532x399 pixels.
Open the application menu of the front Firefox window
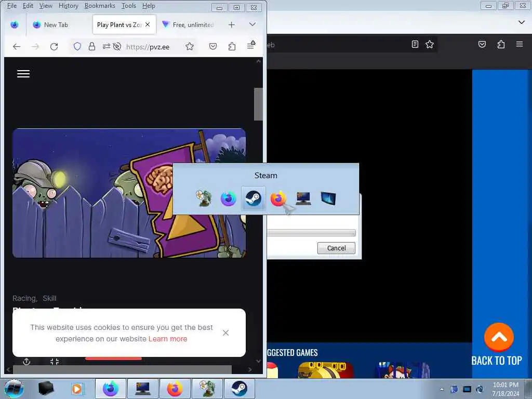click(x=251, y=45)
